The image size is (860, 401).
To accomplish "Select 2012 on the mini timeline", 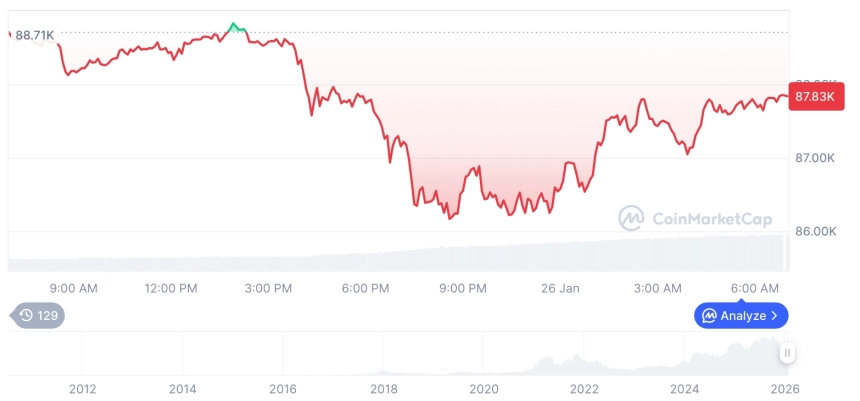I will 82,388.
